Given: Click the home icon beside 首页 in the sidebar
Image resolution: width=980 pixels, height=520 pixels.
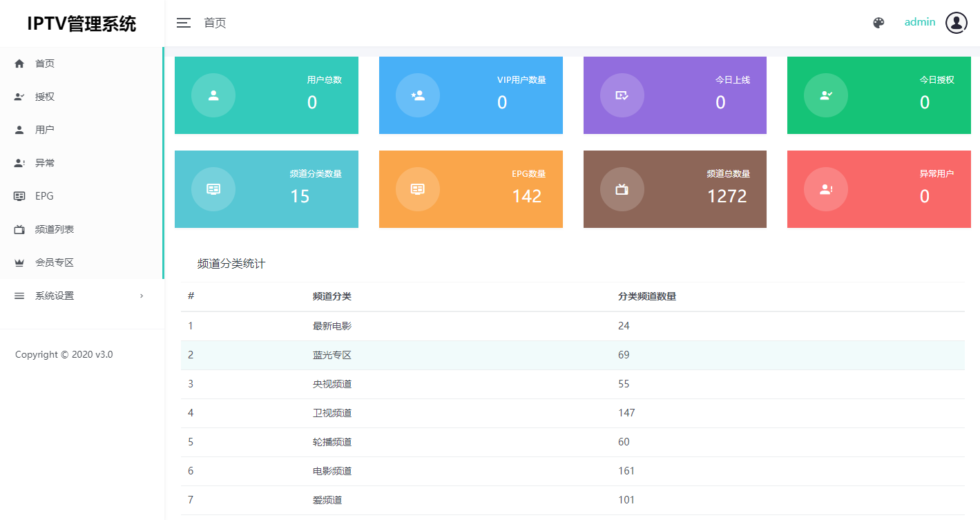Looking at the screenshot, I should (x=19, y=64).
